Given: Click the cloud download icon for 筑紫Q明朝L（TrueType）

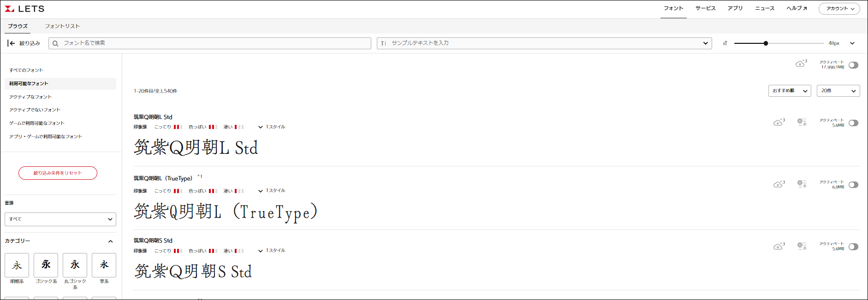Looking at the screenshot, I should coord(778,184).
